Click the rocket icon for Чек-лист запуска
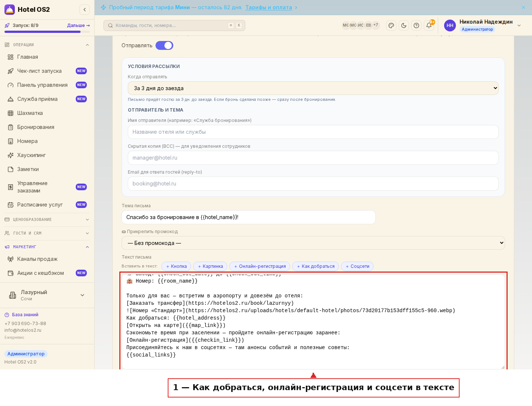Image resolution: width=532 pixels, height=406 pixels. 11,71
